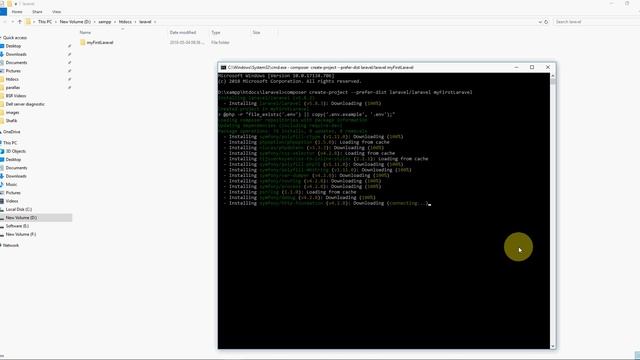640x360 pixels.
Task: Click the cmd.exe window title bar icon
Action: click(223, 67)
